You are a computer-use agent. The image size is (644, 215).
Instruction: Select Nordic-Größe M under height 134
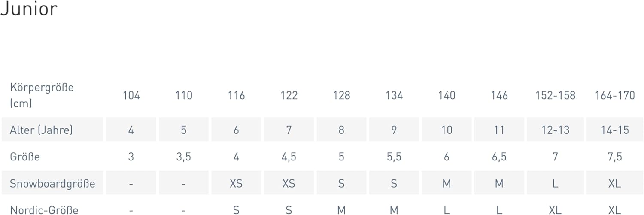tap(394, 210)
